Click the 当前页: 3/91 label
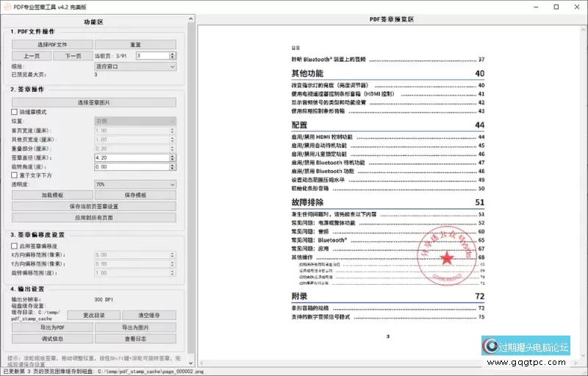The width and height of the screenshot is (588, 376). point(111,56)
